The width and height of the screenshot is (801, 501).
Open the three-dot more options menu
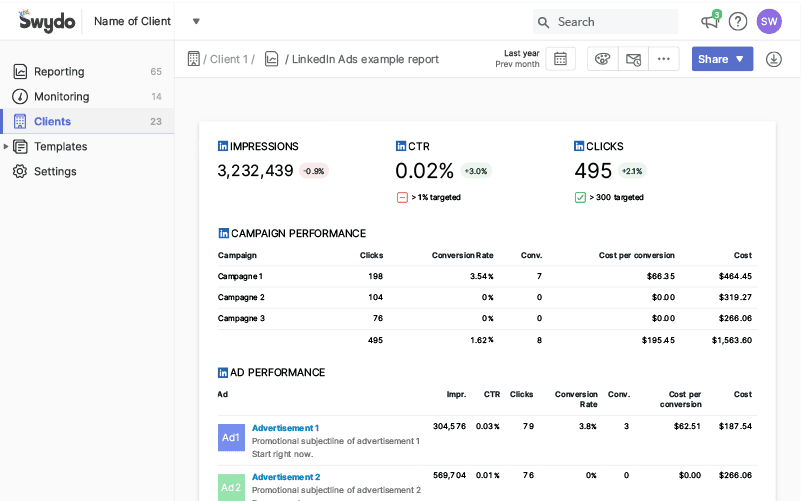tap(663, 59)
